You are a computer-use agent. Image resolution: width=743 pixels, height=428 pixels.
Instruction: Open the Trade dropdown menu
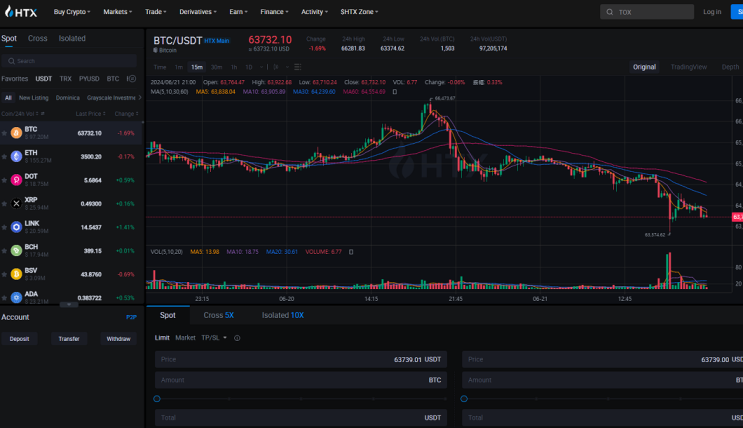click(155, 12)
